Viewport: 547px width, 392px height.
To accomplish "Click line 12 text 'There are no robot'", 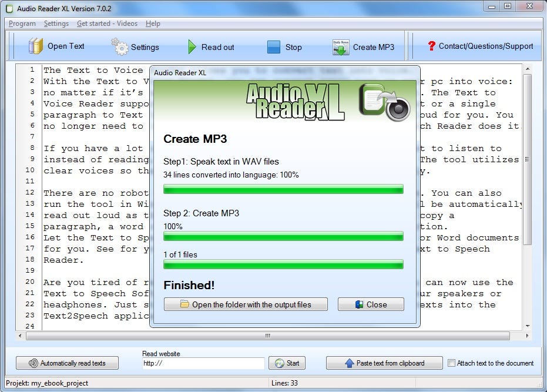I will click(x=96, y=193).
